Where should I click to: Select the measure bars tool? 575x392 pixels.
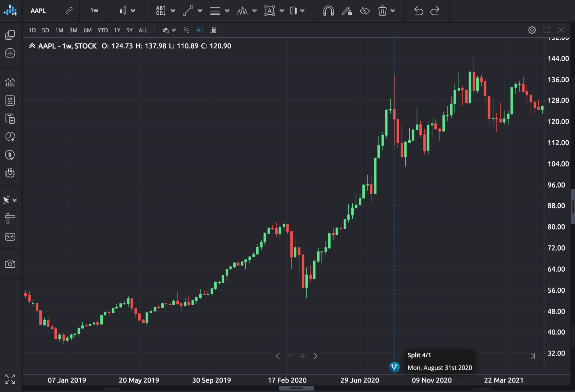pos(293,11)
